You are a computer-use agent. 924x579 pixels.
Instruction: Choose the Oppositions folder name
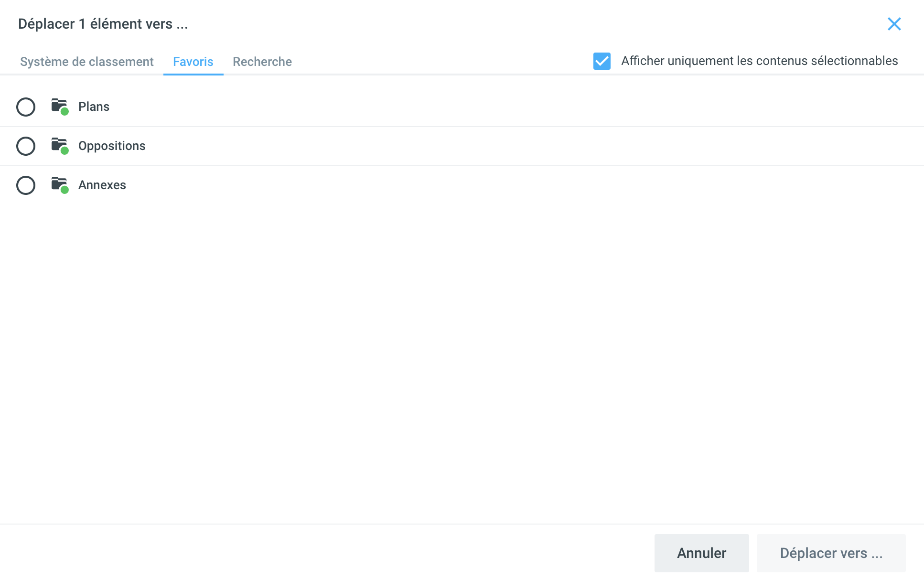[x=112, y=146]
